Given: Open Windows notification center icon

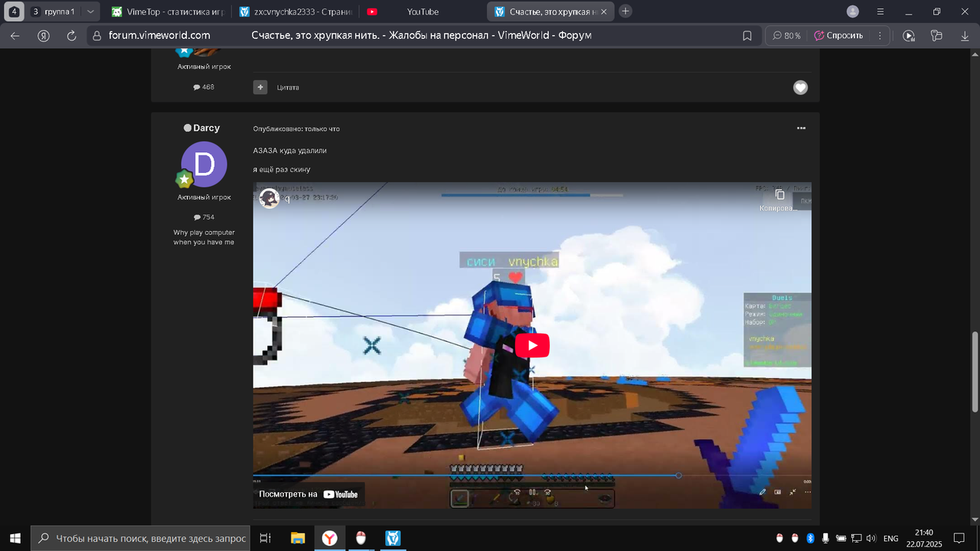Looking at the screenshot, I should click(x=959, y=538).
